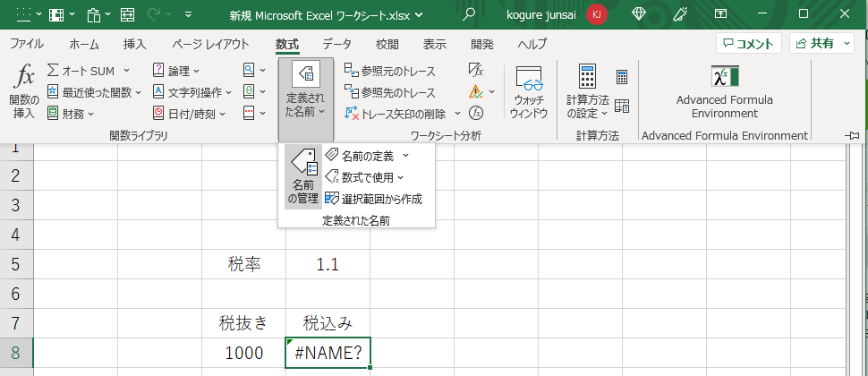868x376 pixels.
Task: Collapse the 定義された名前 ribbon group button
Action: click(x=306, y=99)
